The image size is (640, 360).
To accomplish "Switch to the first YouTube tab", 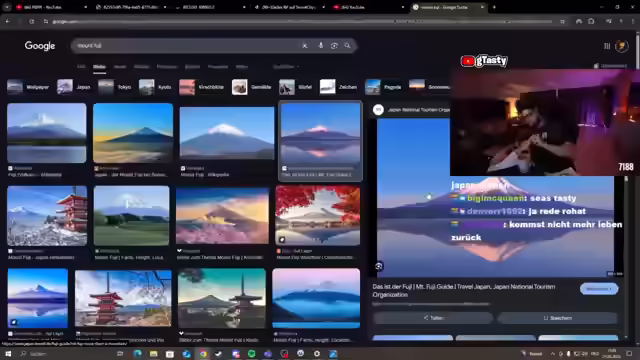I will 51,7.
